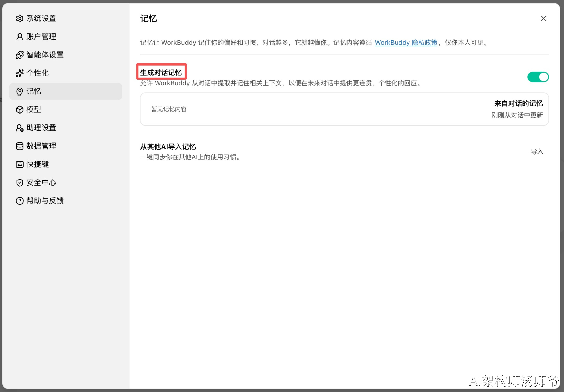Image resolution: width=564 pixels, height=392 pixels.
Task: Close the 记忆 settings dialog
Action: [543, 19]
